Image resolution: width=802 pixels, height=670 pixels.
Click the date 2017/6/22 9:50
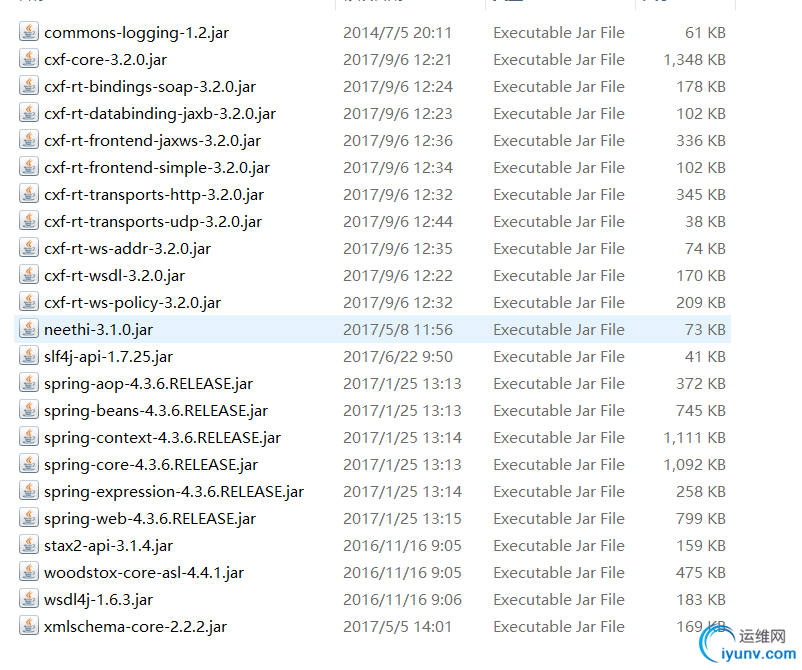click(398, 358)
